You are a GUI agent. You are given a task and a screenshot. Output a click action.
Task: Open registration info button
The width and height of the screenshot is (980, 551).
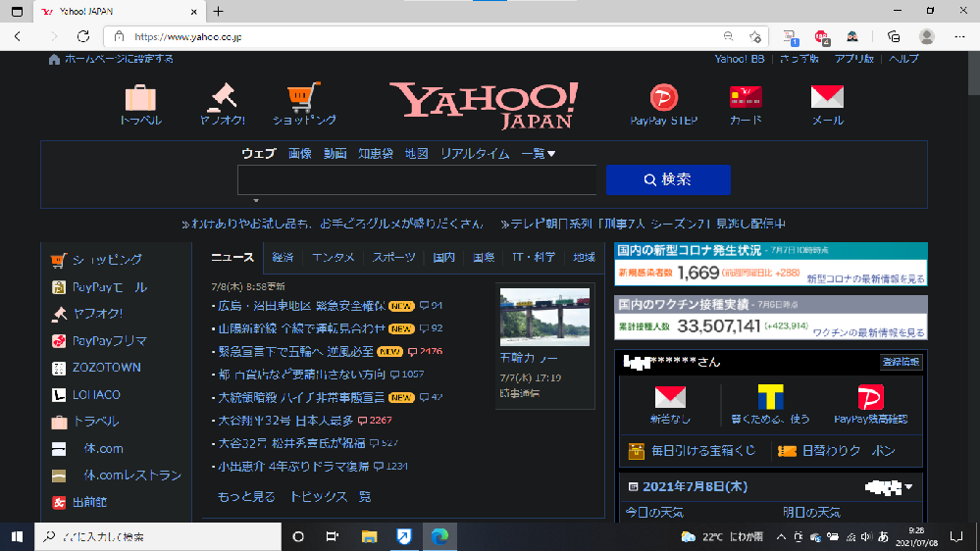(901, 362)
